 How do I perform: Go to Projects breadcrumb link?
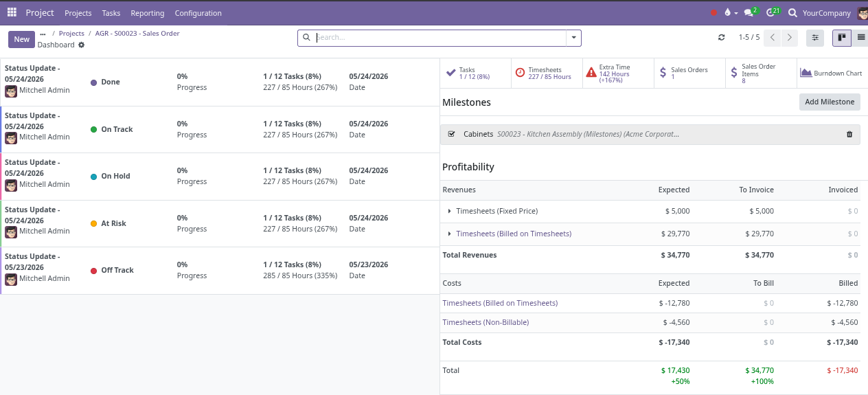[x=71, y=33]
